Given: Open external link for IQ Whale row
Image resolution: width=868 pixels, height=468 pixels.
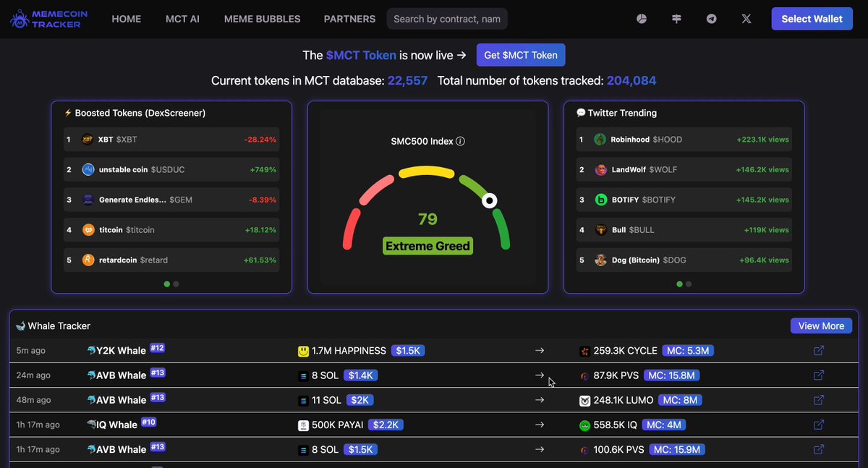Looking at the screenshot, I should coord(819,425).
